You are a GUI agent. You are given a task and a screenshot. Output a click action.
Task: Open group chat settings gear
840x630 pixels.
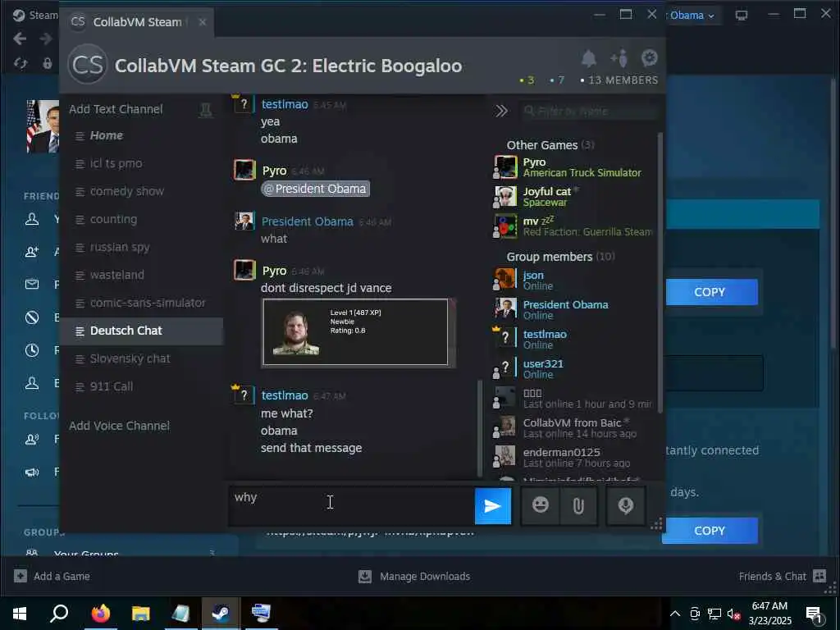point(650,58)
